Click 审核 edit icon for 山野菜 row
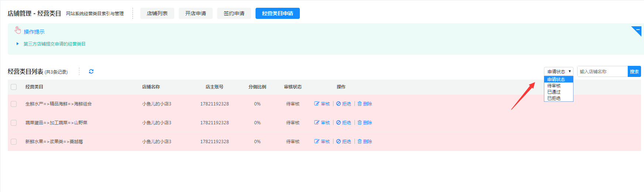This screenshot has height=192, width=644. [x=316, y=123]
